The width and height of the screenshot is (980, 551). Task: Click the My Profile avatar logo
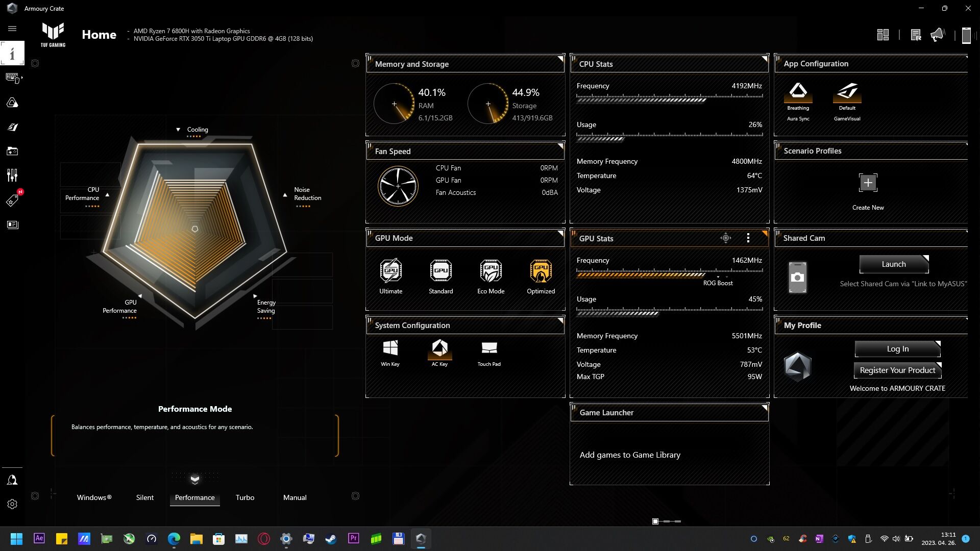point(797,366)
